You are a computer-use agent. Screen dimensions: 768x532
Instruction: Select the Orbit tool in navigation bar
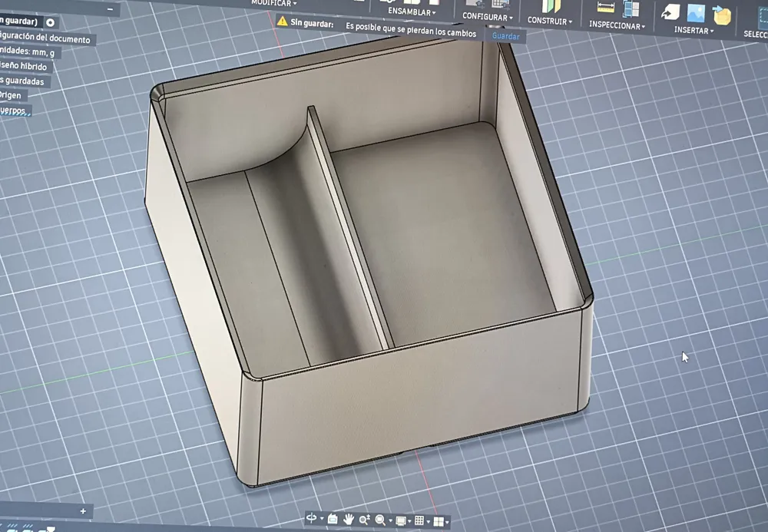(x=311, y=518)
